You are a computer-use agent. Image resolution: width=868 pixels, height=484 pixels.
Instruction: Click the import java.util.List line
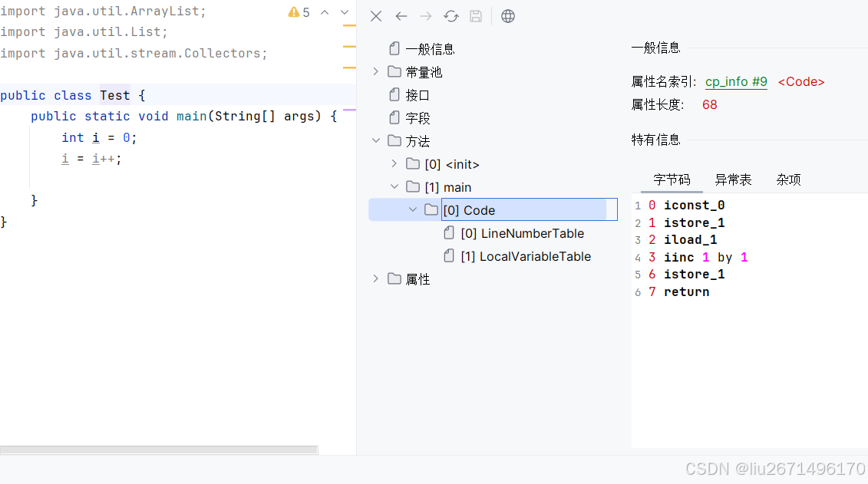(x=84, y=32)
